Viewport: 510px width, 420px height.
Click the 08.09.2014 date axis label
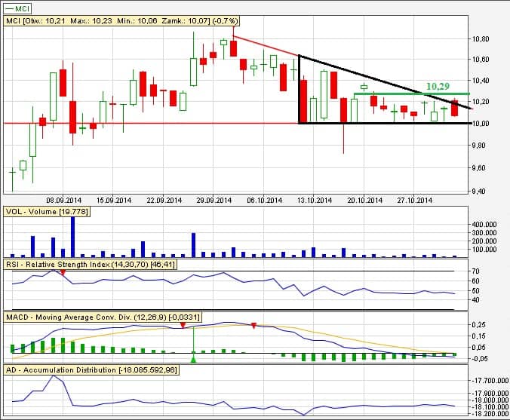(x=62, y=201)
